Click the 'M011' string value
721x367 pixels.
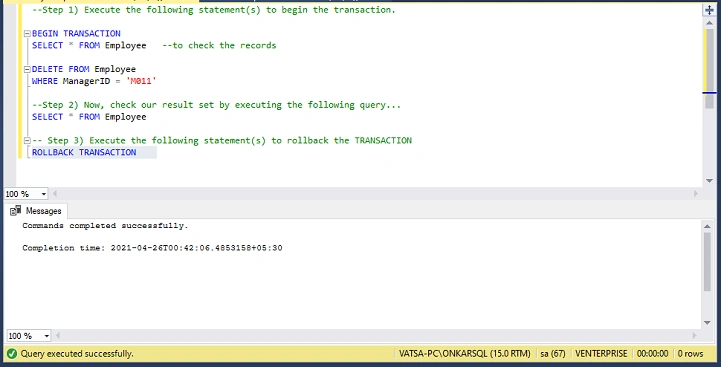click(142, 81)
